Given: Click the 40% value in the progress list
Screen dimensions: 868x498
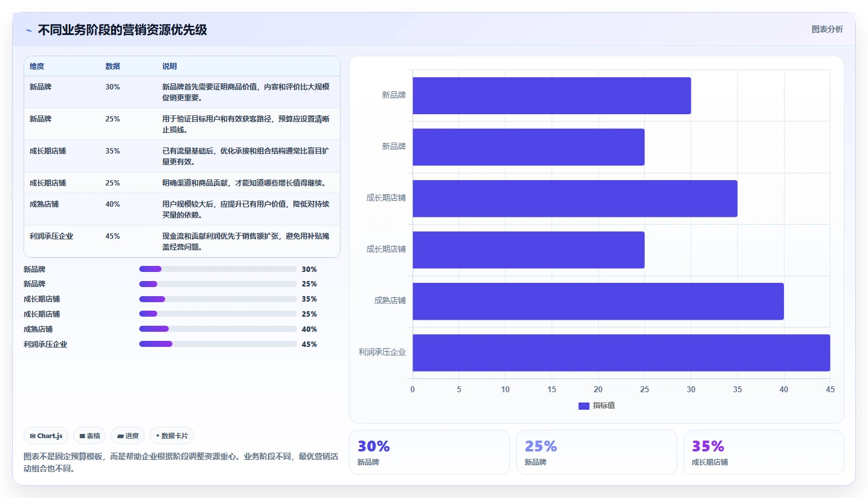Looking at the screenshot, I should (x=309, y=329).
